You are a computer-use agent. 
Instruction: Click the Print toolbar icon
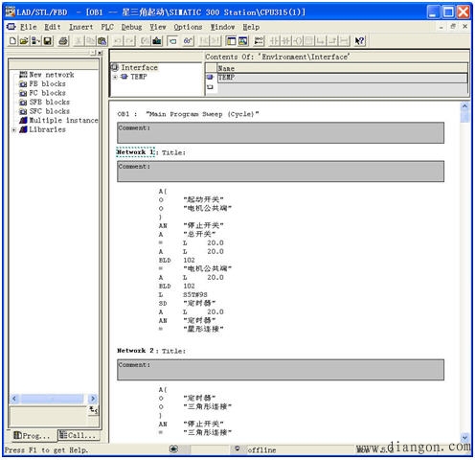tap(63, 41)
